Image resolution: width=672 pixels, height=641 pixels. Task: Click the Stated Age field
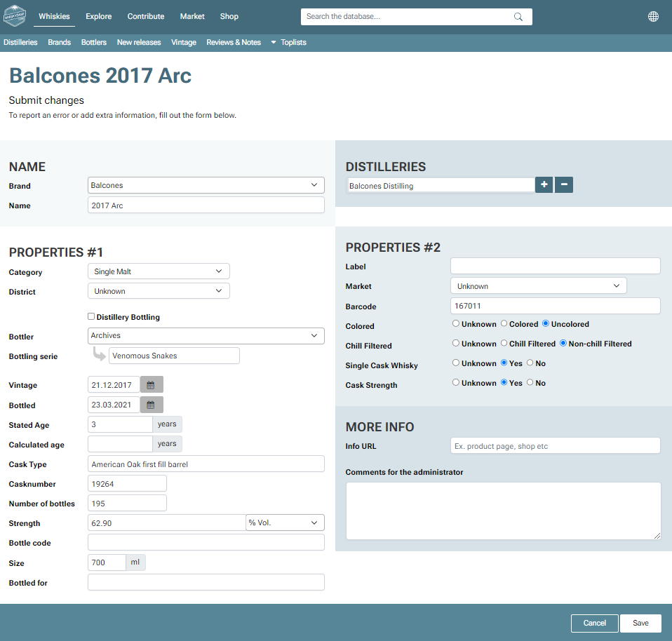point(120,424)
